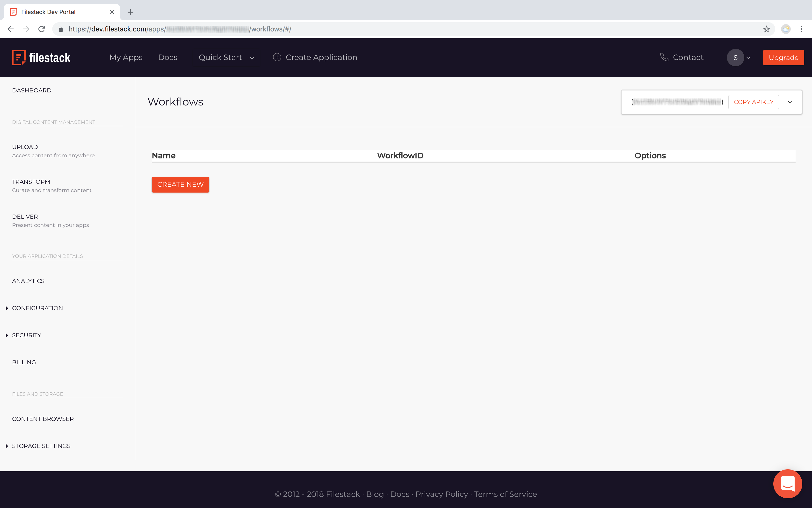Click the Upgrade button

coord(783,58)
